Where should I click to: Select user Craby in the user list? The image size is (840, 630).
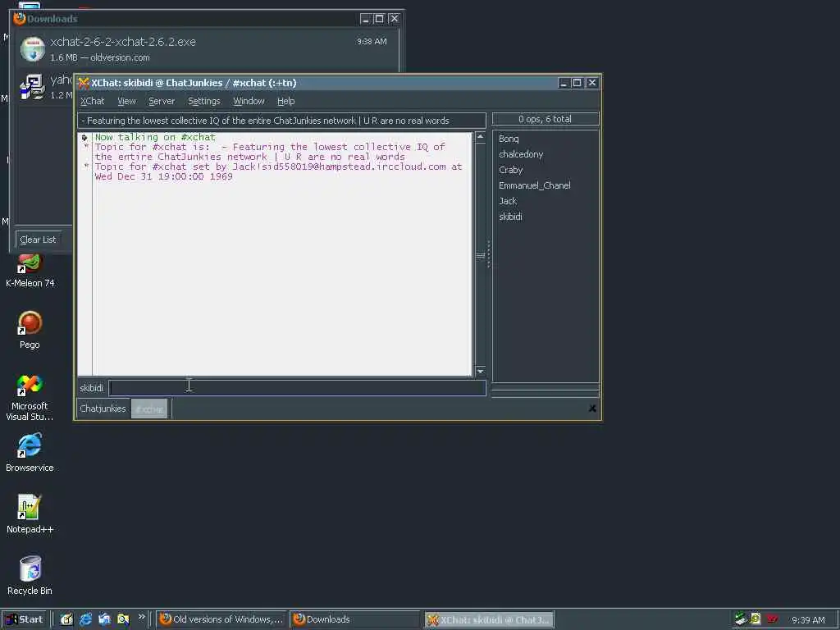coord(510,170)
